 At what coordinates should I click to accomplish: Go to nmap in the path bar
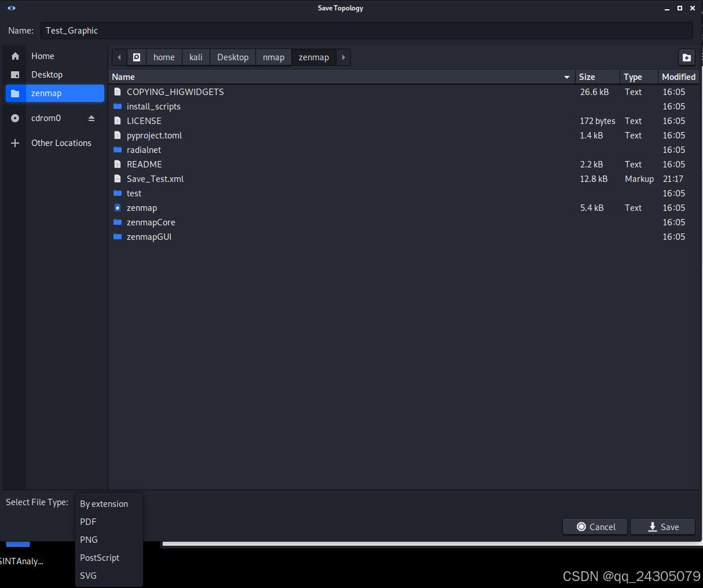273,57
